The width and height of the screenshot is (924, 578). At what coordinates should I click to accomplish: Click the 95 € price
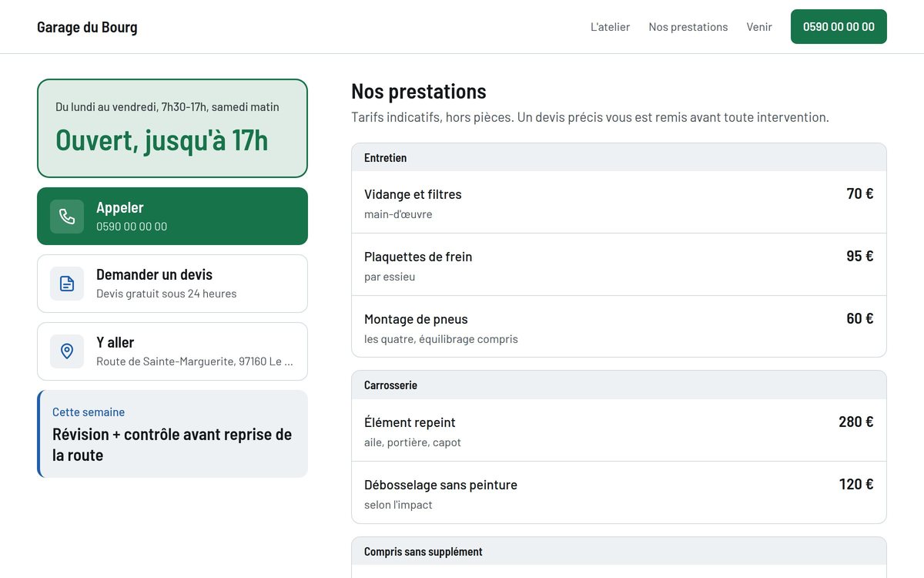pyautogui.click(x=860, y=256)
